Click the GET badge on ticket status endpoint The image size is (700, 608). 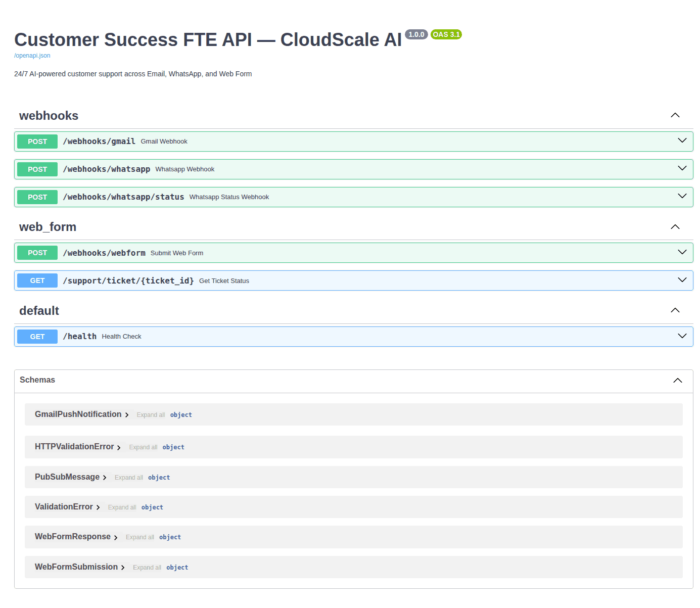click(37, 280)
